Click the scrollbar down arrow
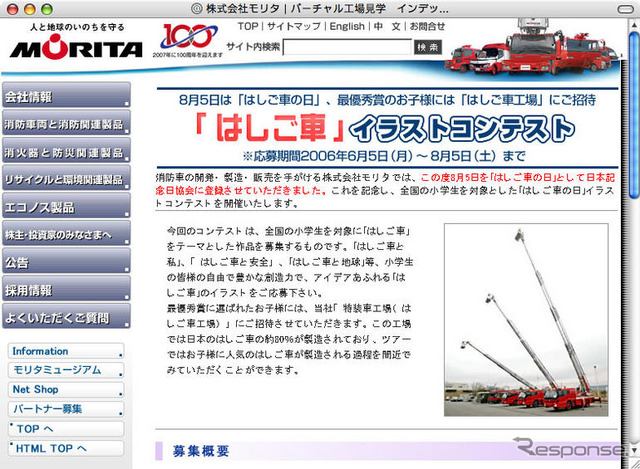The height and width of the screenshot is (469, 640). pos(633,450)
